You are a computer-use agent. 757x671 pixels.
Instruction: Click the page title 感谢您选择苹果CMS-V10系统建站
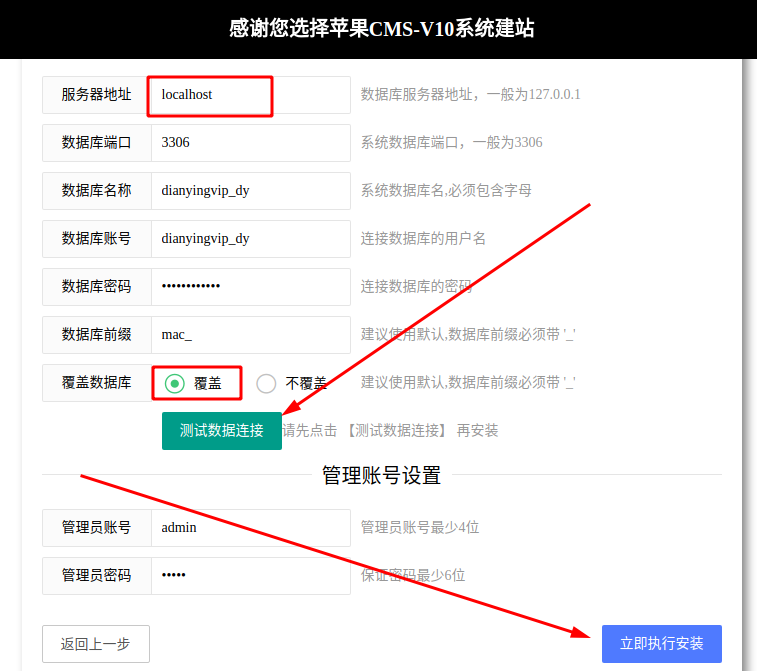(381, 28)
